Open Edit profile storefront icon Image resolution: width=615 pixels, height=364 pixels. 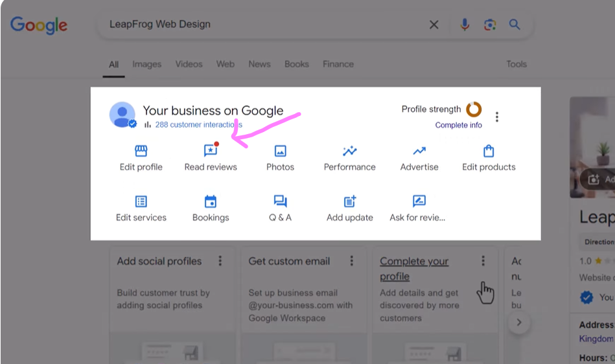[x=141, y=151]
